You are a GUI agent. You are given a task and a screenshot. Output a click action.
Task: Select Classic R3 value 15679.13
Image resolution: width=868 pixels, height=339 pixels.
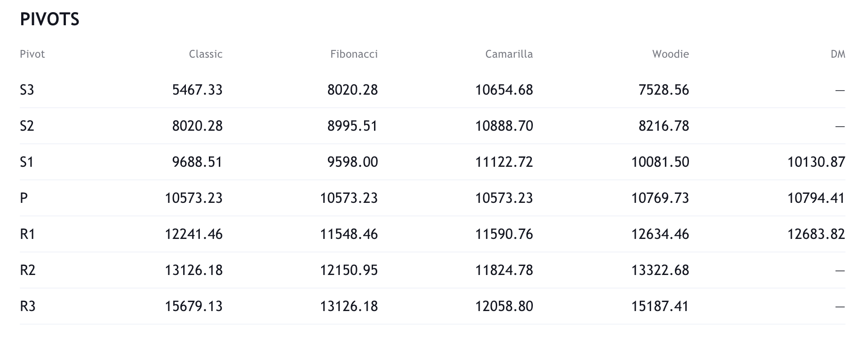(194, 306)
